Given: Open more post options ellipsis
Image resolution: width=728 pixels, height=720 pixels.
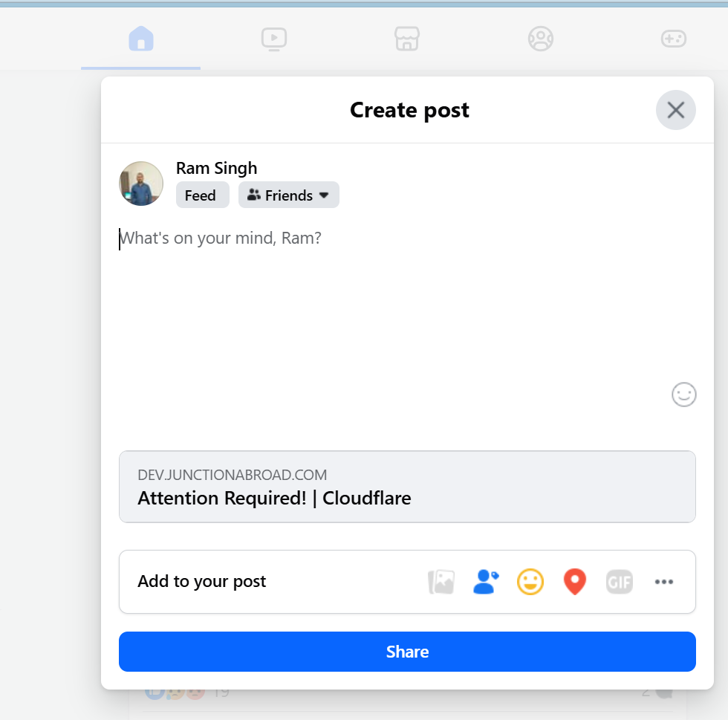Looking at the screenshot, I should coord(664,582).
